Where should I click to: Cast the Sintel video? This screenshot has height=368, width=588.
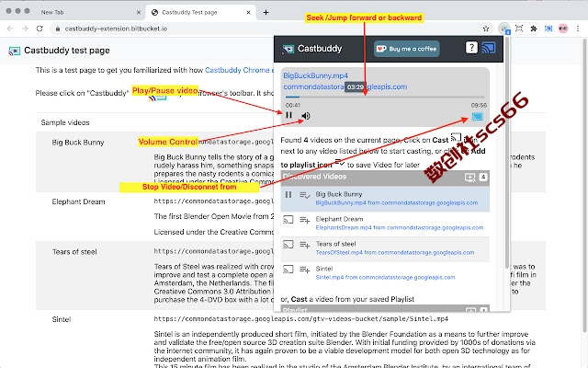288,270
